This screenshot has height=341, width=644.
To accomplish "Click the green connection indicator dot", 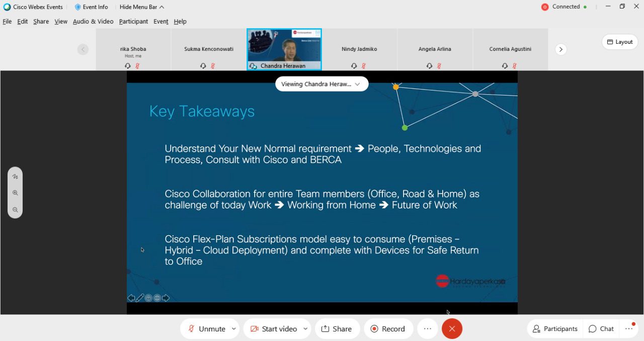I will pyautogui.click(x=585, y=7).
